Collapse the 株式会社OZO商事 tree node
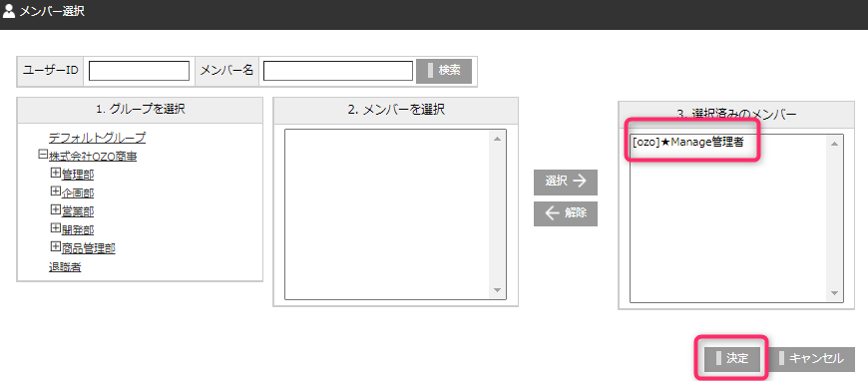The width and height of the screenshot is (868, 381). pyautogui.click(x=43, y=155)
